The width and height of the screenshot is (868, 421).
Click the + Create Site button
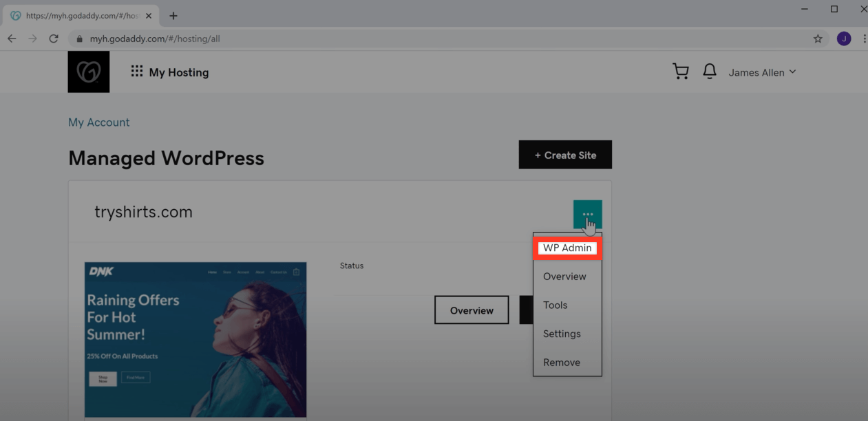pyautogui.click(x=565, y=155)
